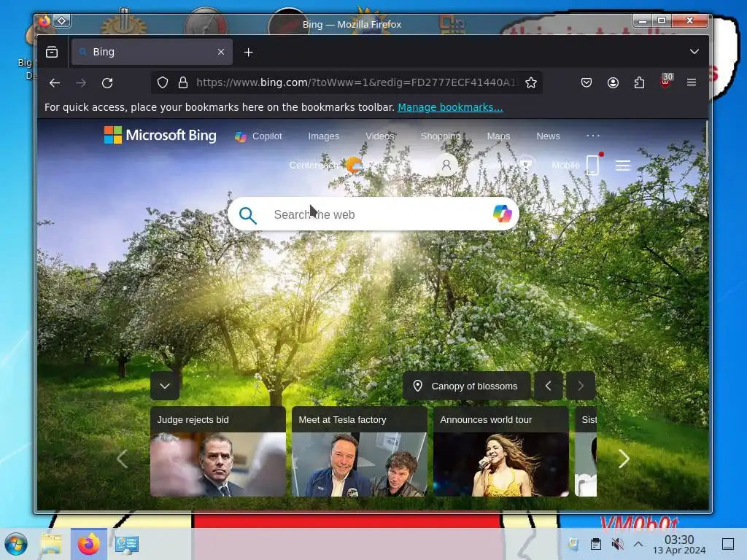
Task: Open Bing Maps
Action: (x=498, y=136)
